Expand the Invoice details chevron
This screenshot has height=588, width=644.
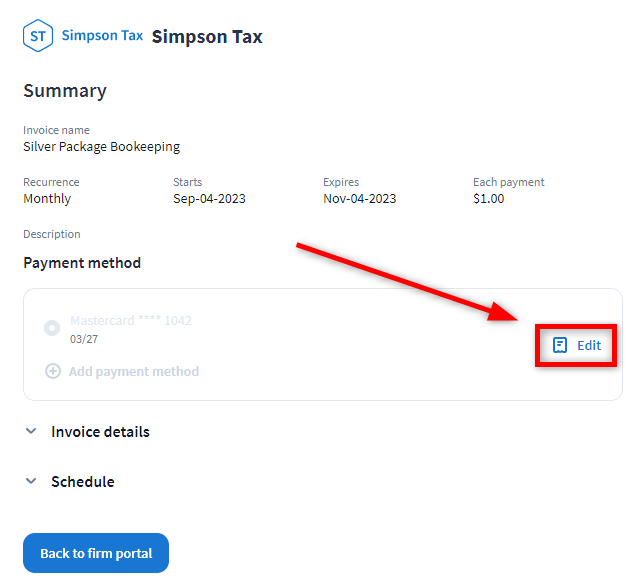[31, 432]
